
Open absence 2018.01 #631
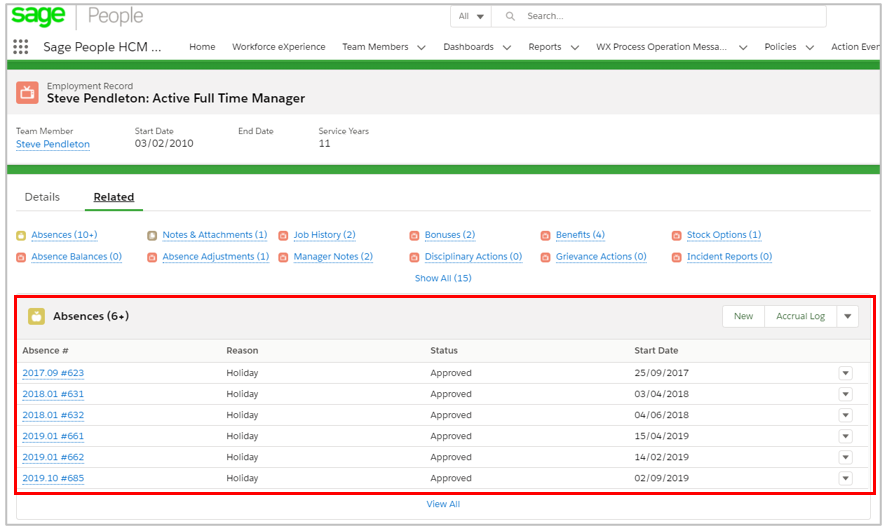(x=53, y=394)
